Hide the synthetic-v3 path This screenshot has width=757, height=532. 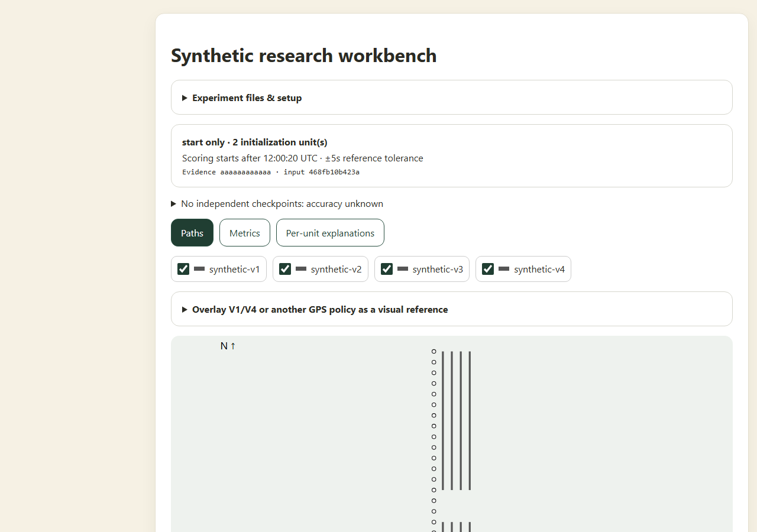pos(387,269)
